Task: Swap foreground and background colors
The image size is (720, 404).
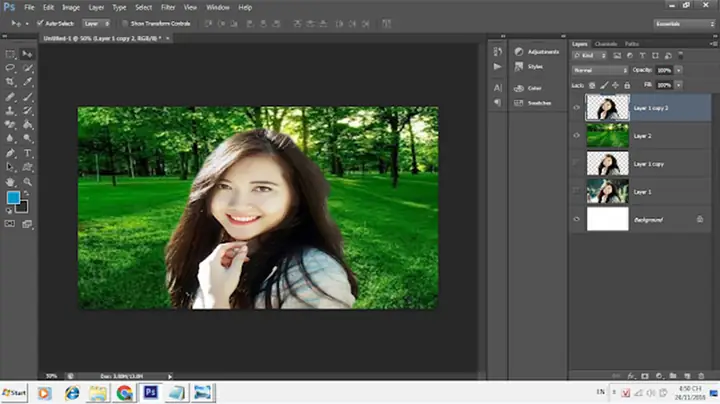Action: click(26, 194)
